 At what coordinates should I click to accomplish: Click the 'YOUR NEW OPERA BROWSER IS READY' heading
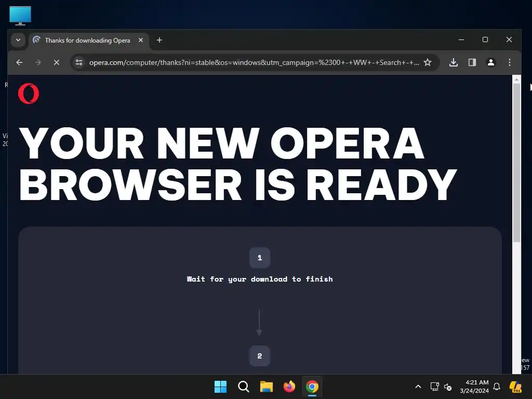click(237, 164)
